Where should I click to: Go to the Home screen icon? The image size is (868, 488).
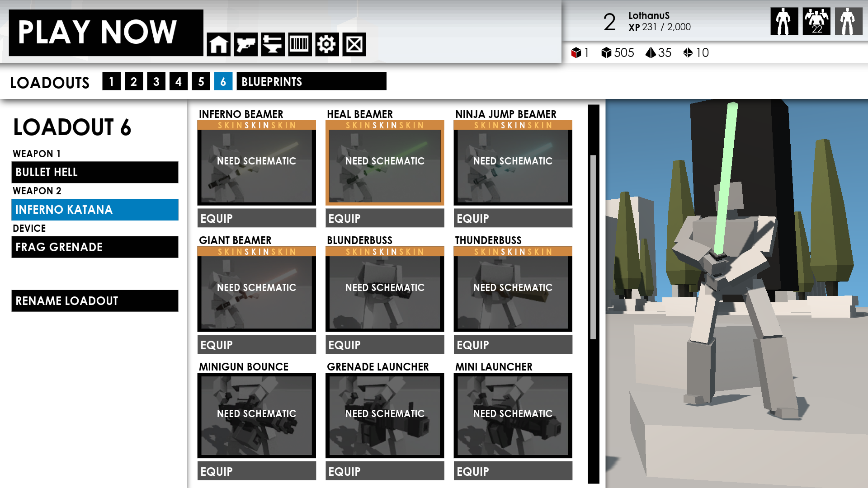[218, 44]
